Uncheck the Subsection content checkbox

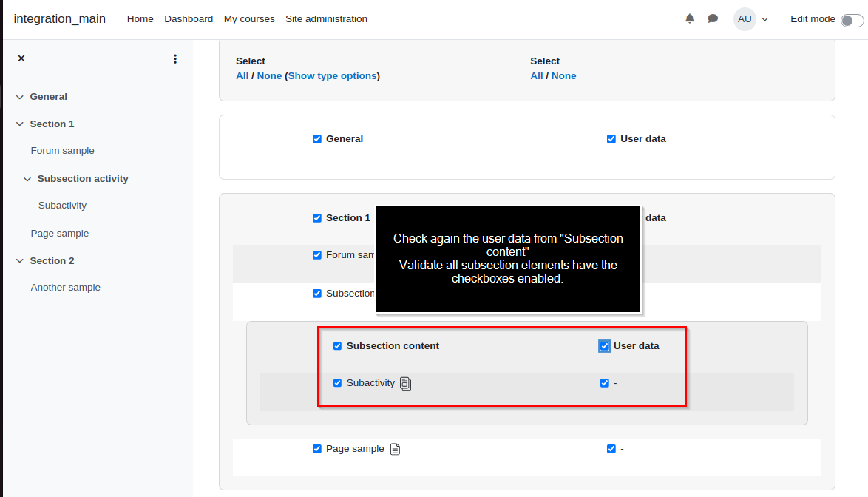337,346
